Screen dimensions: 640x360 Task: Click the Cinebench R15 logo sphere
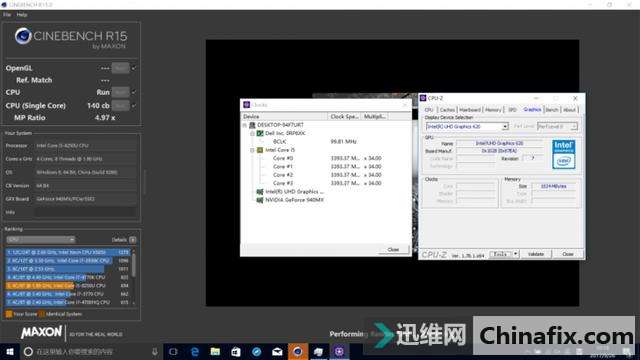pyautogui.click(x=23, y=36)
